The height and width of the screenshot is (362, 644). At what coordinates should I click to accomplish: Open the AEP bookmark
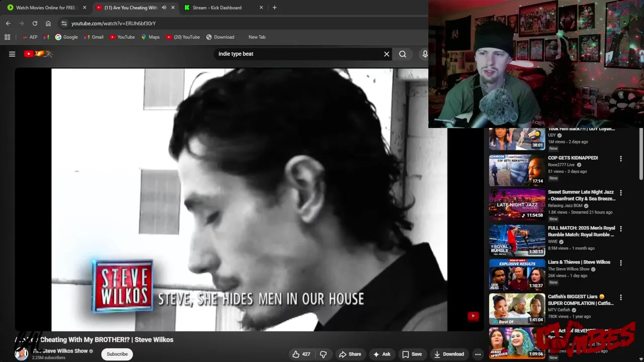pyautogui.click(x=30, y=37)
